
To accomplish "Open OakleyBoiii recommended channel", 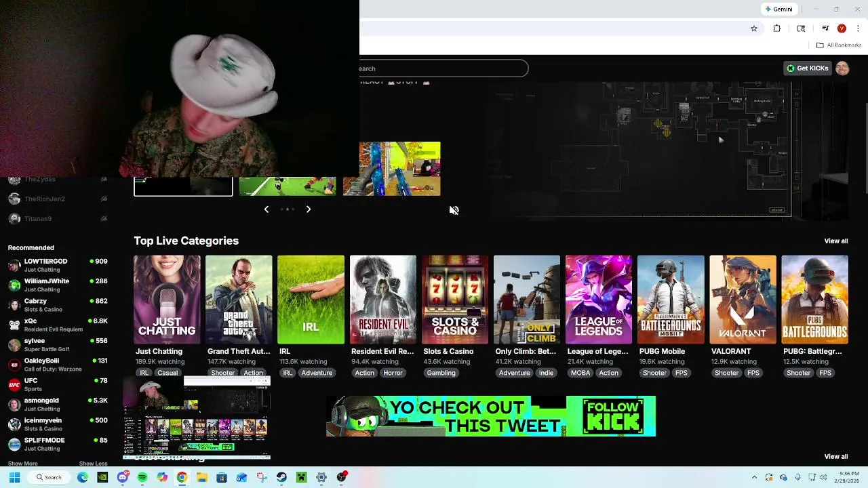I will (x=58, y=365).
